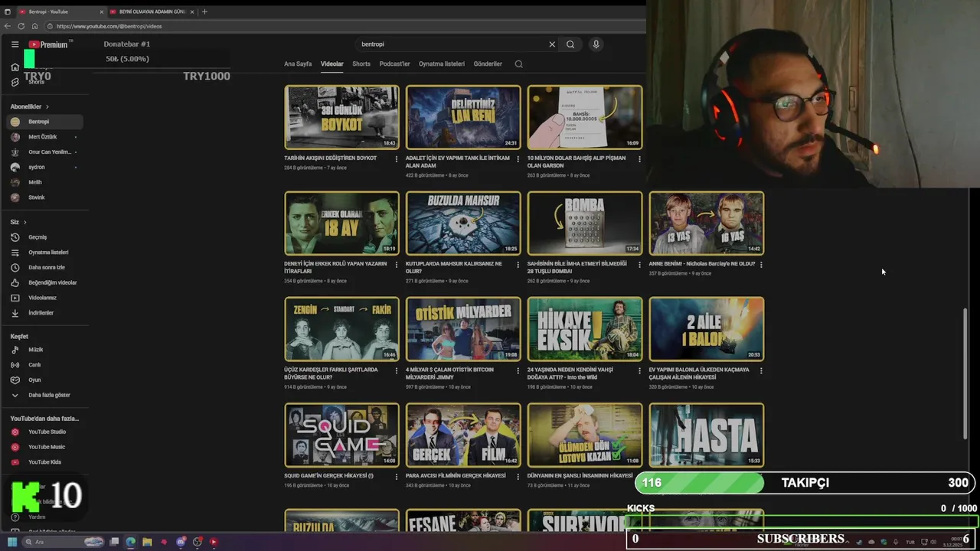Click the page vertical scrollbar thumb
Image resolution: width=980 pixels, height=551 pixels.
(x=965, y=373)
